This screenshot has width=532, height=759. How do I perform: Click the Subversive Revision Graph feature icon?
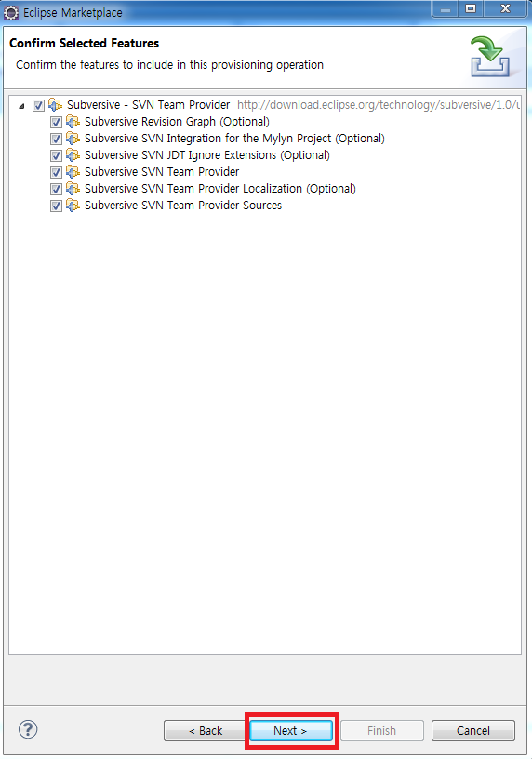[73, 122]
